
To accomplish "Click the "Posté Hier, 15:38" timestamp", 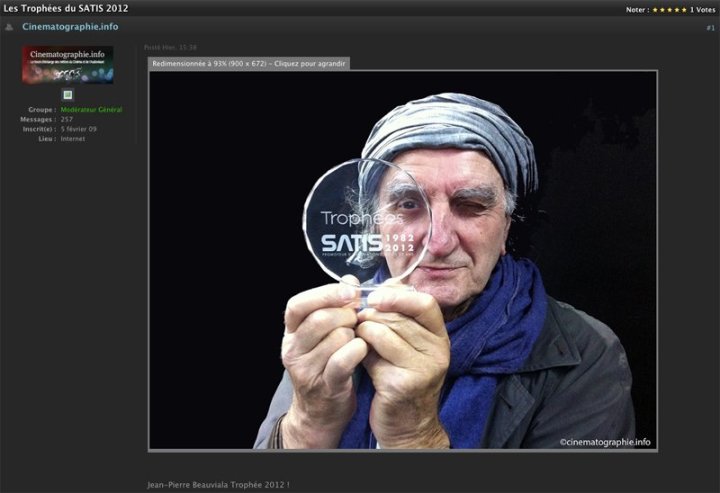I will [170, 47].
